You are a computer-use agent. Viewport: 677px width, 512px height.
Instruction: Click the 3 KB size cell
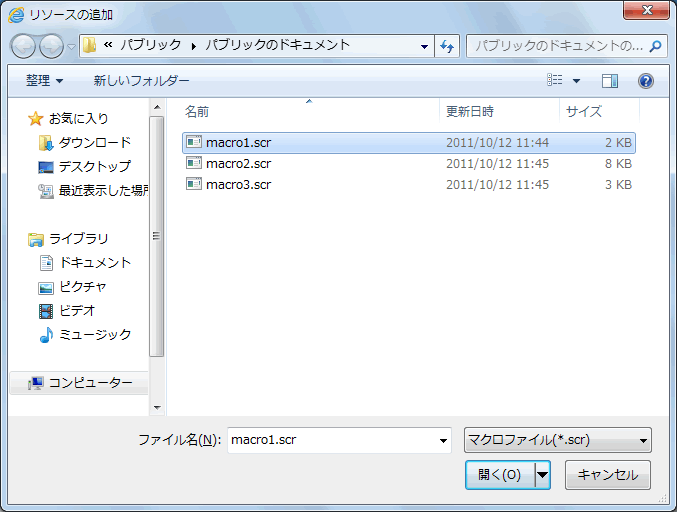[618, 185]
